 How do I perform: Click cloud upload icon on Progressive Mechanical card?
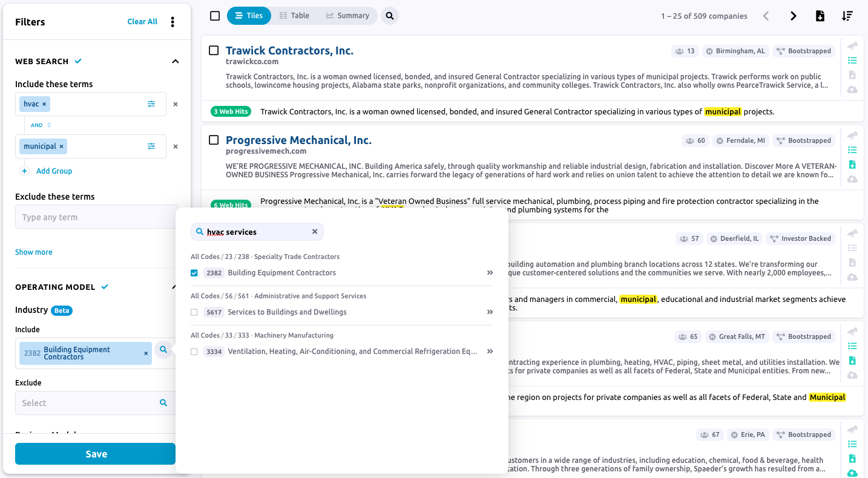pos(852,179)
